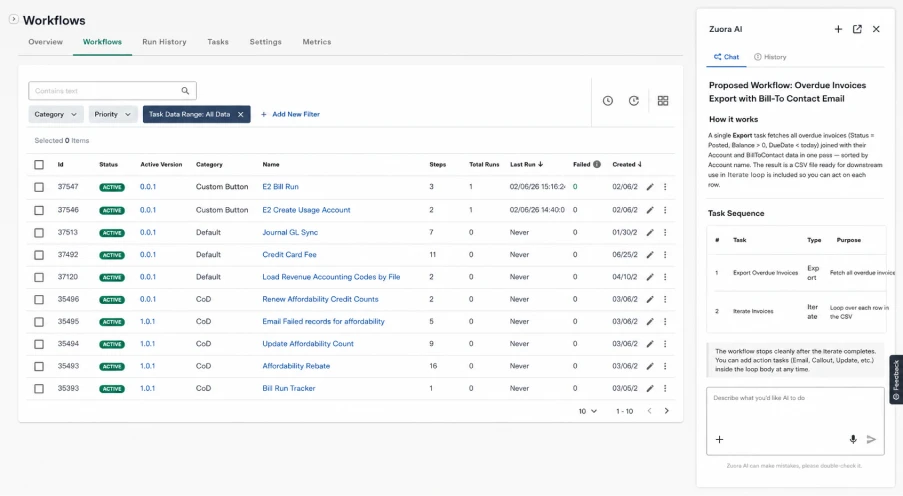Image resolution: width=903 pixels, height=496 pixels.
Task: Edit the E2 Bill Run workflow
Action: [650, 187]
